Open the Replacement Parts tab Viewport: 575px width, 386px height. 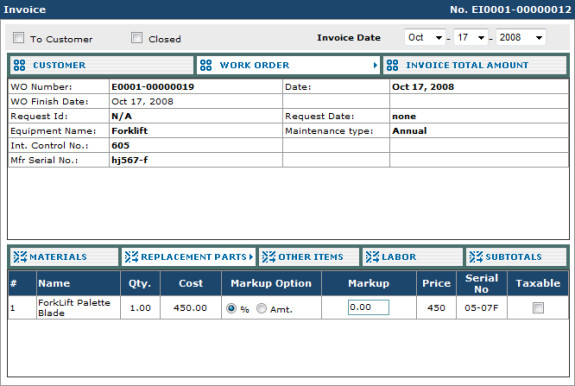click(x=188, y=257)
